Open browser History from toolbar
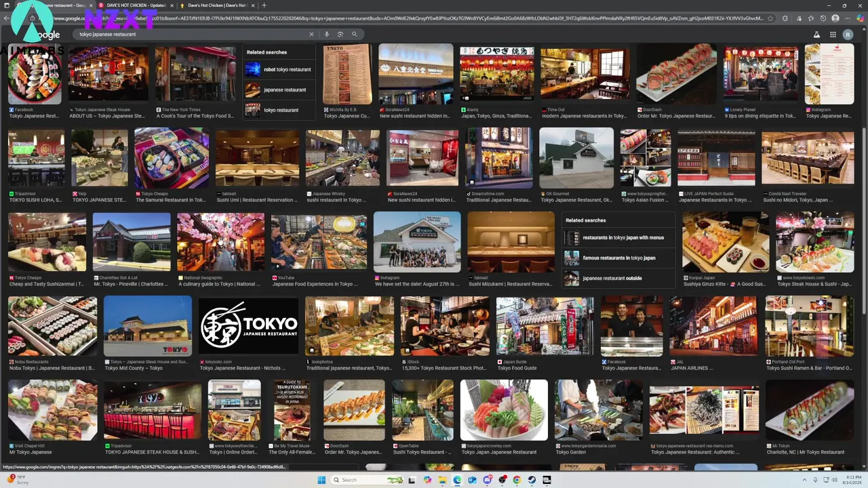868x488 pixels. click(x=823, y=18)
